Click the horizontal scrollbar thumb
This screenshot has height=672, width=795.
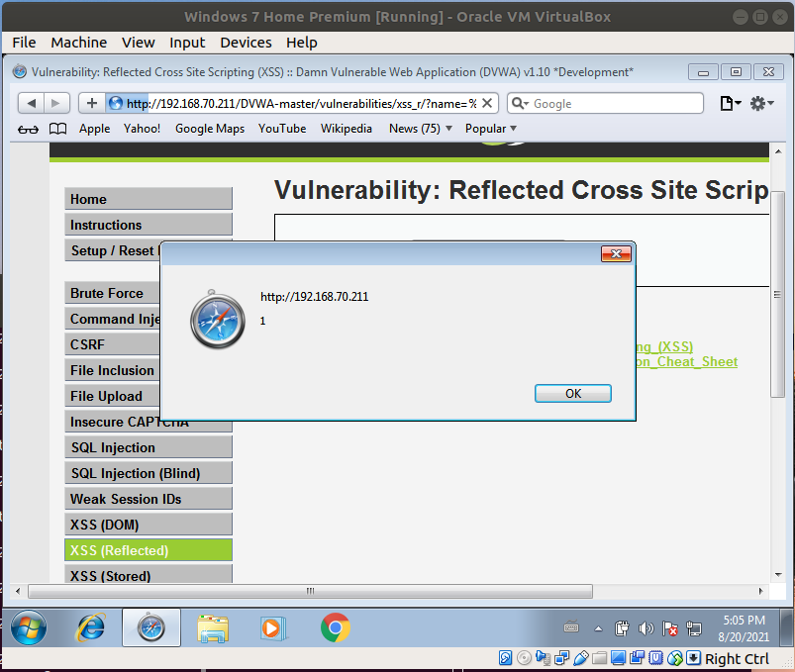[x=310, y=591]
